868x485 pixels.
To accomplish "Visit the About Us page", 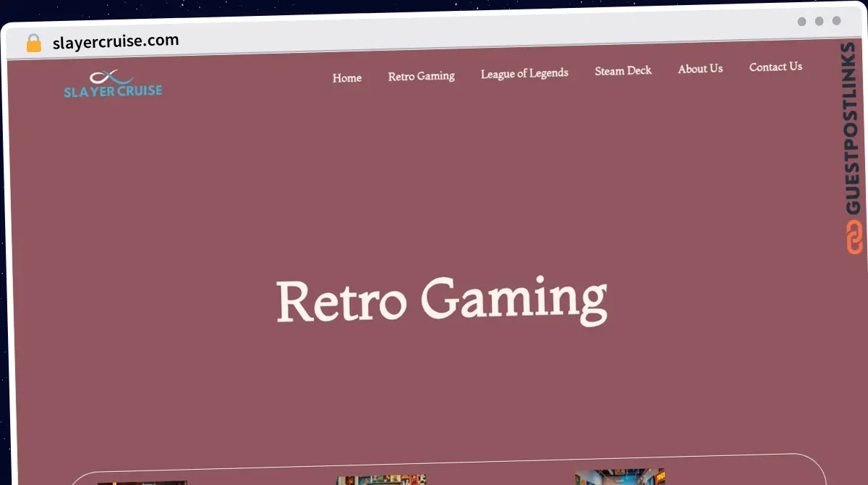I will point(700,69).
